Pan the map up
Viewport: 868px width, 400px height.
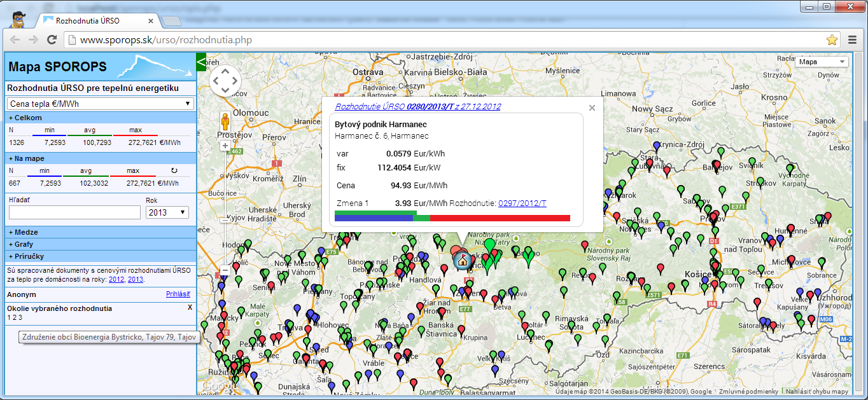click(x=225, y=71)
